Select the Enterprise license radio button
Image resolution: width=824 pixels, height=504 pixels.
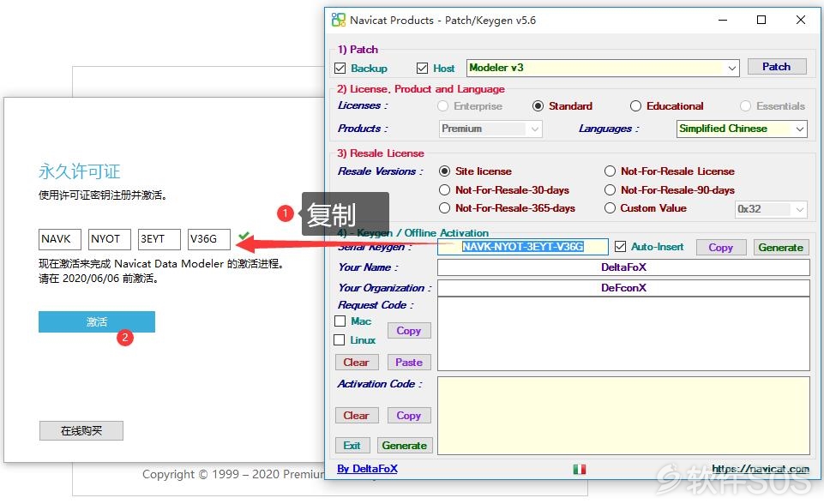coord(443,106)
